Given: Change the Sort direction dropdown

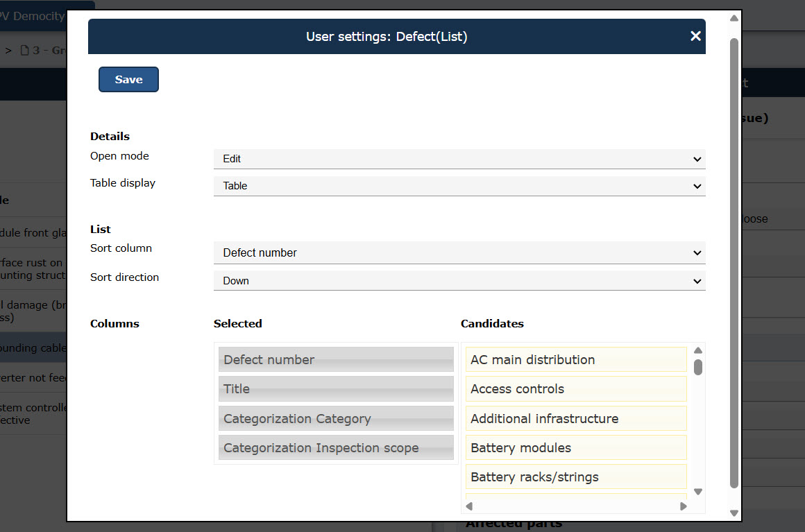Looking at the screenshot, I should point(459,281).
